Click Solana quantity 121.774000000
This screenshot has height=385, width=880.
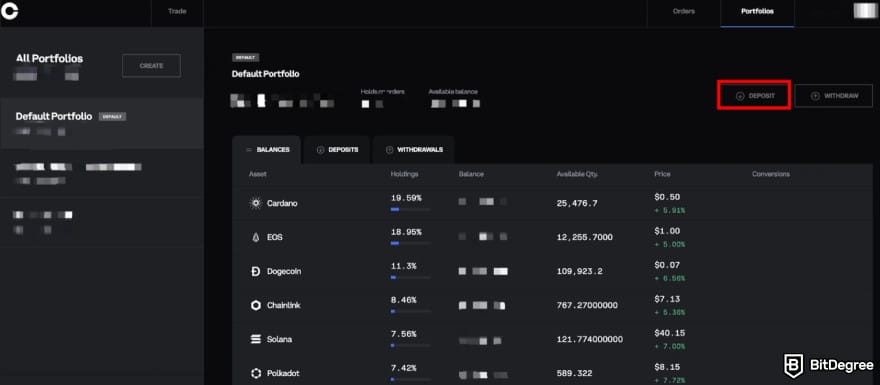(x=589, y=340)
